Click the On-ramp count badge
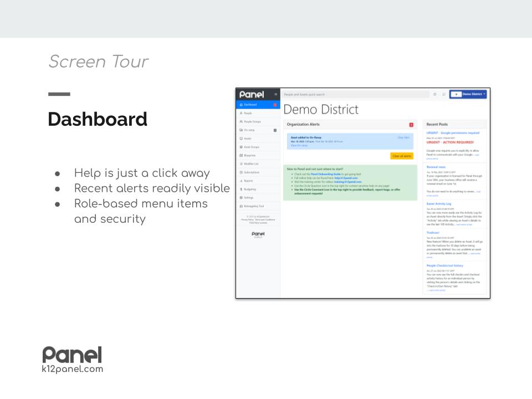The image size is (532, 399). tap(275, 130)
